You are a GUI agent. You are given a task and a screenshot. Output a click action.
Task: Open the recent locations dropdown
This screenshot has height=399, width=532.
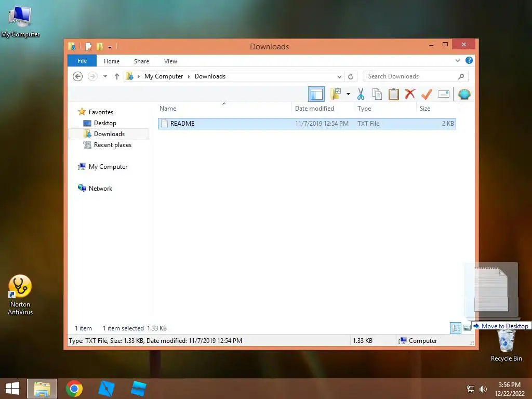[x=105, y=76]
